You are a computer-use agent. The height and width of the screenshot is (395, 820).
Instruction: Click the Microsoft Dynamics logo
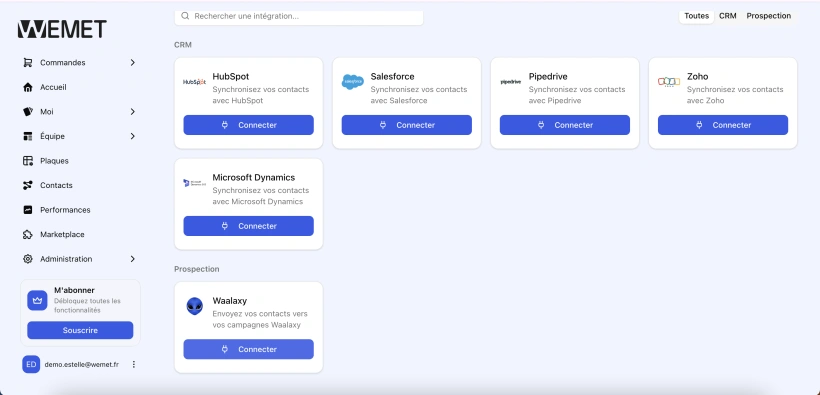pyautogui.click(x=194, y=183)
